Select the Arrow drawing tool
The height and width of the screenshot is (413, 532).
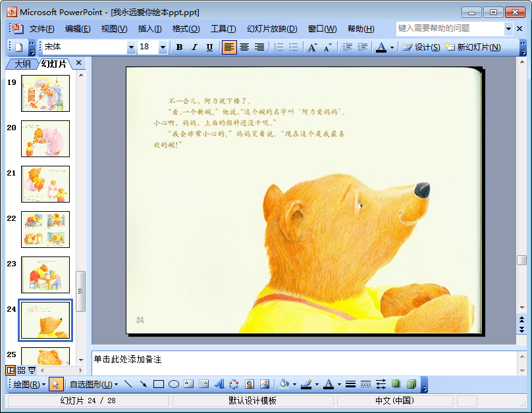point(143,384)
